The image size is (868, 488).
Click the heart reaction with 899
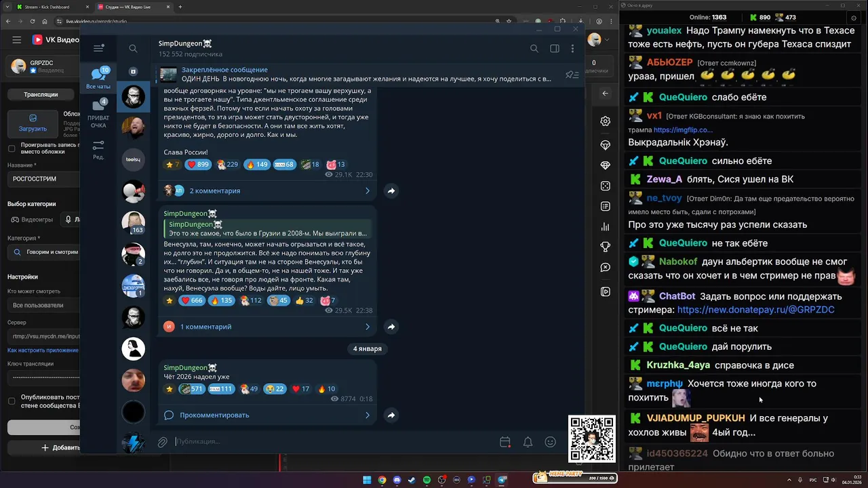tap(198, 165)
